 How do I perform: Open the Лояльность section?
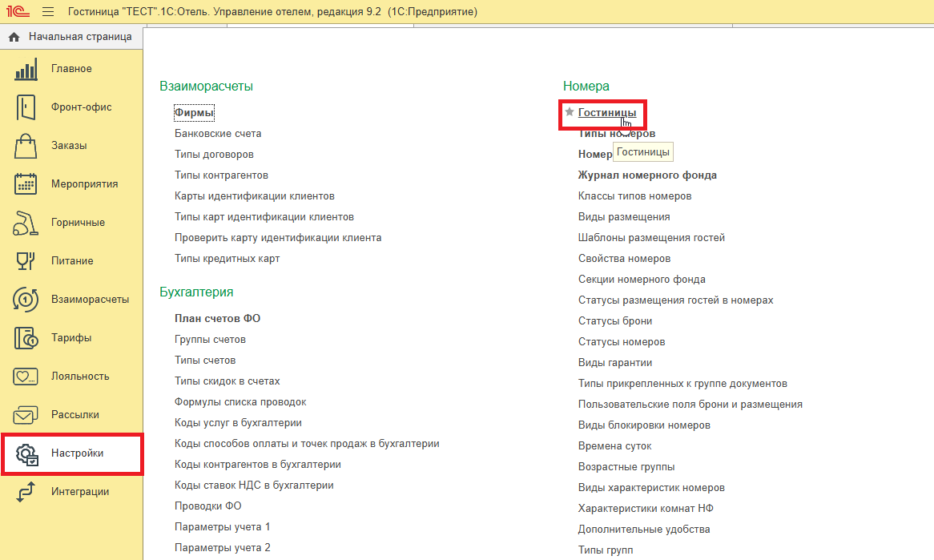coord(71,377)
